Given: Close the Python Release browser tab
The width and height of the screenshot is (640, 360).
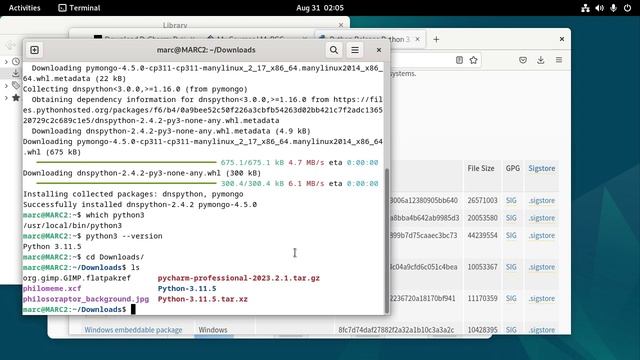Looking at the screenshot, I should click(417, 39).
